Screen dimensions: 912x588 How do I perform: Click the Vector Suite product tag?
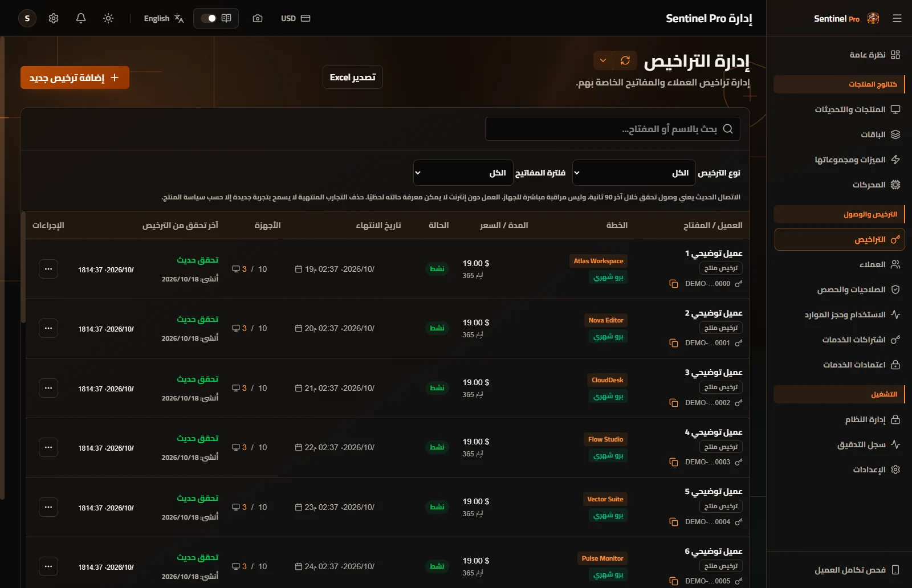pyautogui.click(x=605, y=499)
